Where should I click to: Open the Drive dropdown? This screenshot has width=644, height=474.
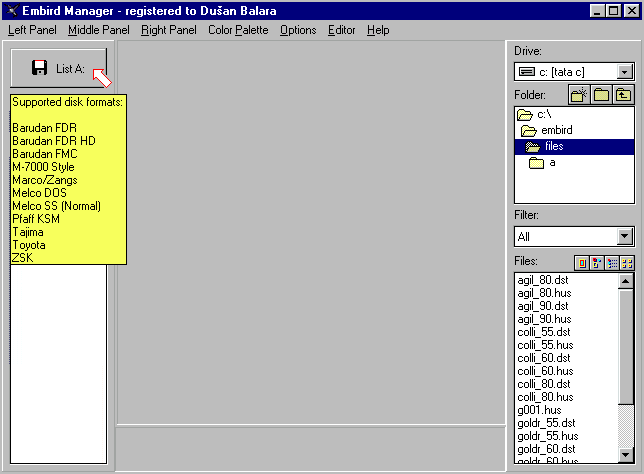pos(625,72)
